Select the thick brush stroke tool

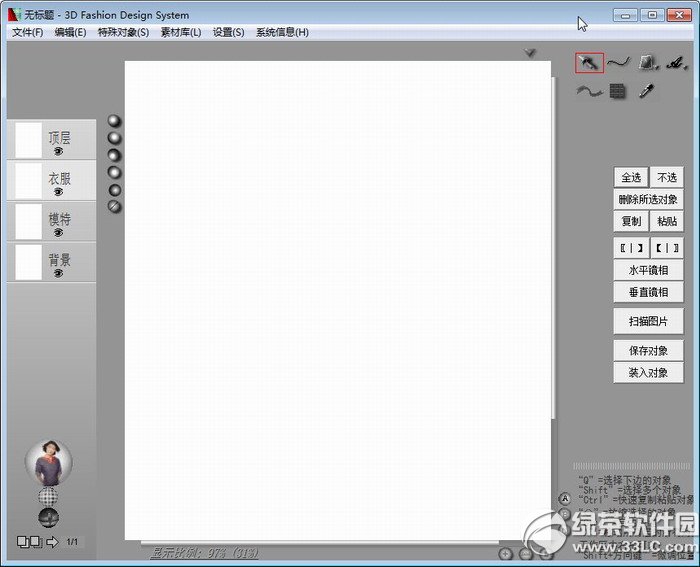click(x=589, y=91)
